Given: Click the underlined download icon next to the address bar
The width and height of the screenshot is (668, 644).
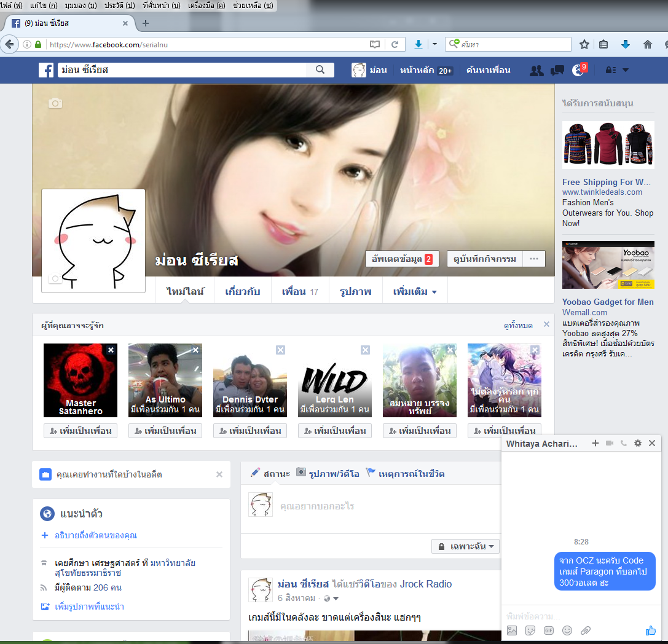Looking at the screenshot, I should (418, 44).
